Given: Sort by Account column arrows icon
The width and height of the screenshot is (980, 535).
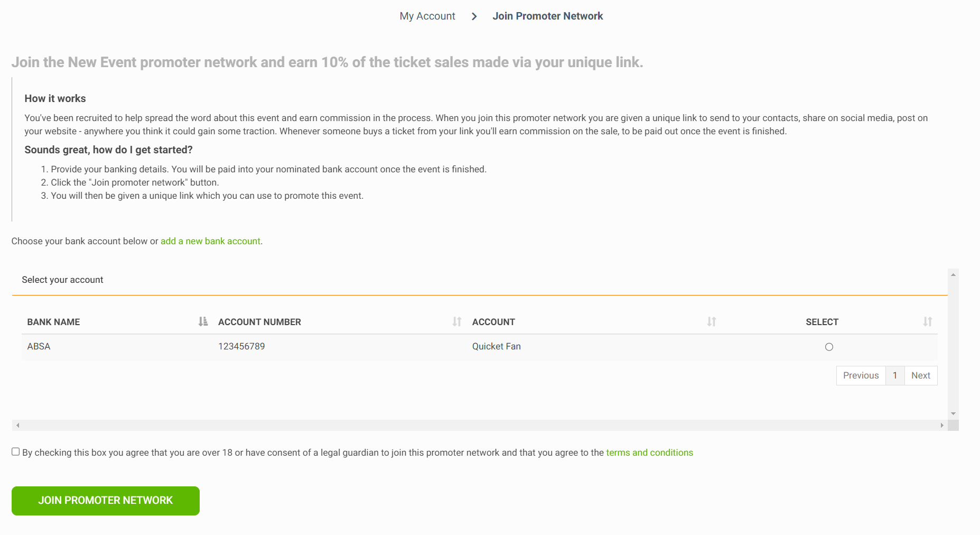Looking at the screenshot, I should click(x=712, y=321).
